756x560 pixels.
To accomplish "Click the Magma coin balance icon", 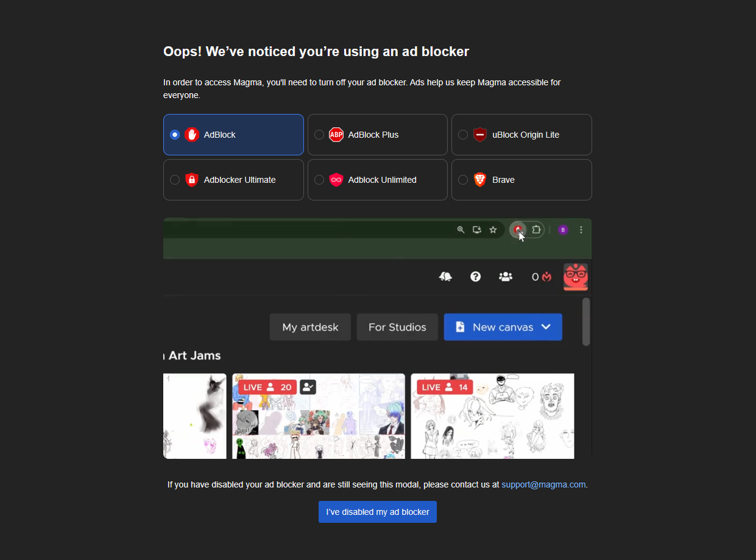I will click(x=542, y=277).
